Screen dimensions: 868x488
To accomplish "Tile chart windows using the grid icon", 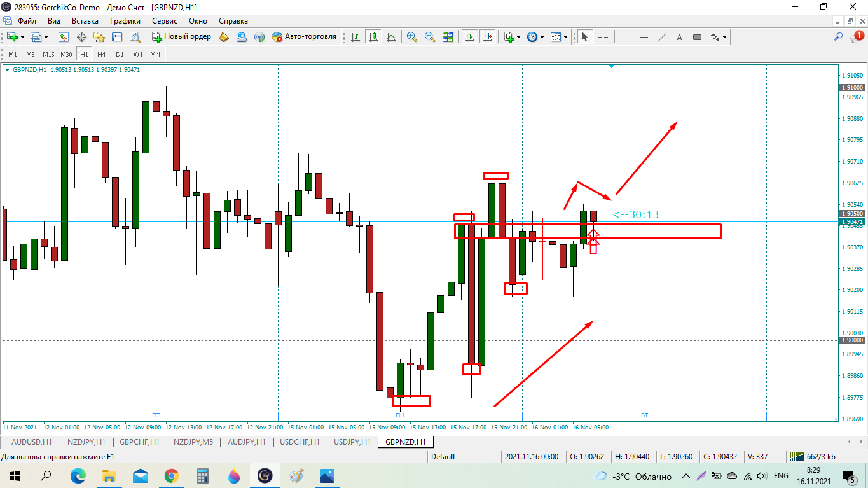I will point(448,37).
